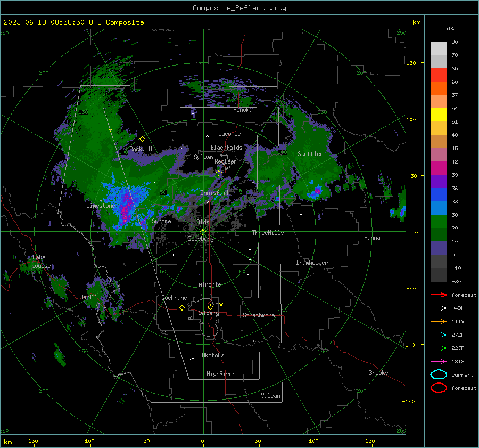This screenshot has width=479, height=448.
Task: Click the white 04DK arrow icon
Action: pyautogui.click(x=439, y=308)
